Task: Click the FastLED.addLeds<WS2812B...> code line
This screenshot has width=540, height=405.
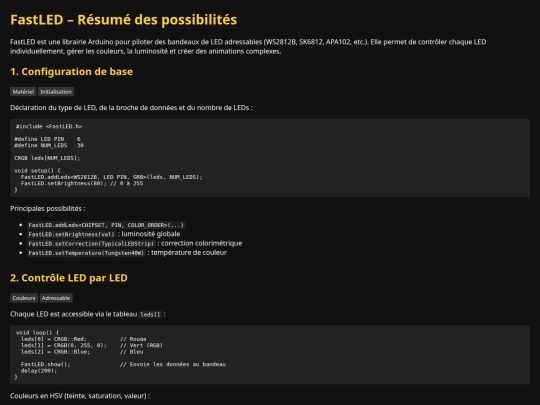Action: pyautogui.click(x=111, y=177)
